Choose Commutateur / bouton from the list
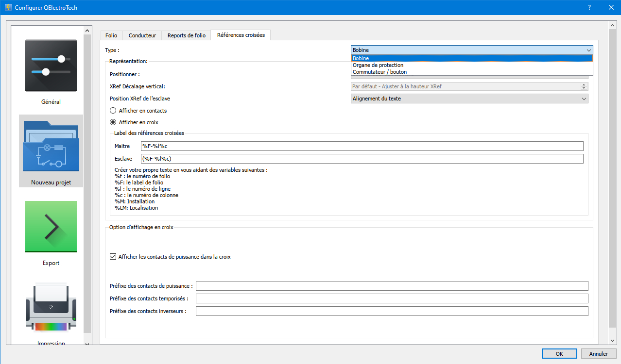This screenshot has height=364, width=621. pos(379,72)
